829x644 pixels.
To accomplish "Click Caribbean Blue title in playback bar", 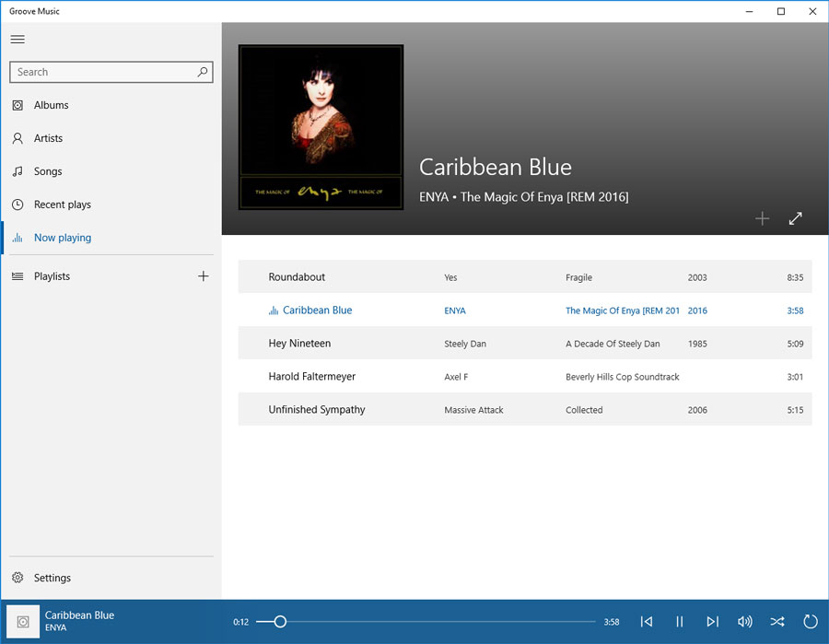I will click(x=79, y=615).
